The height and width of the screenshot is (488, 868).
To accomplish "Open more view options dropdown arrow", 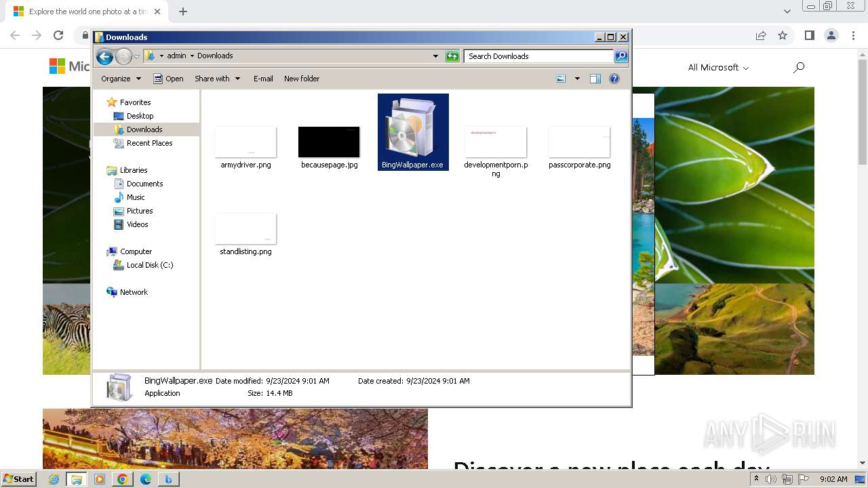I will (577, 79).
